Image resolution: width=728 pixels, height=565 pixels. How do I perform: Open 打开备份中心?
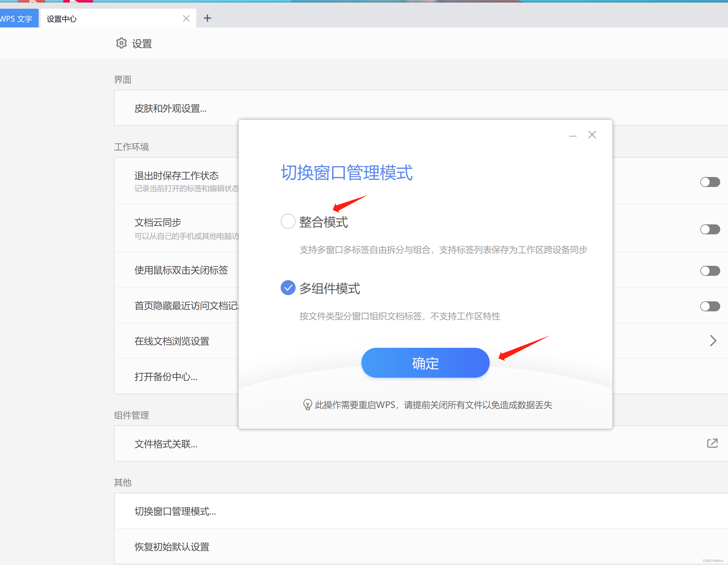click(x=166, y=376)
